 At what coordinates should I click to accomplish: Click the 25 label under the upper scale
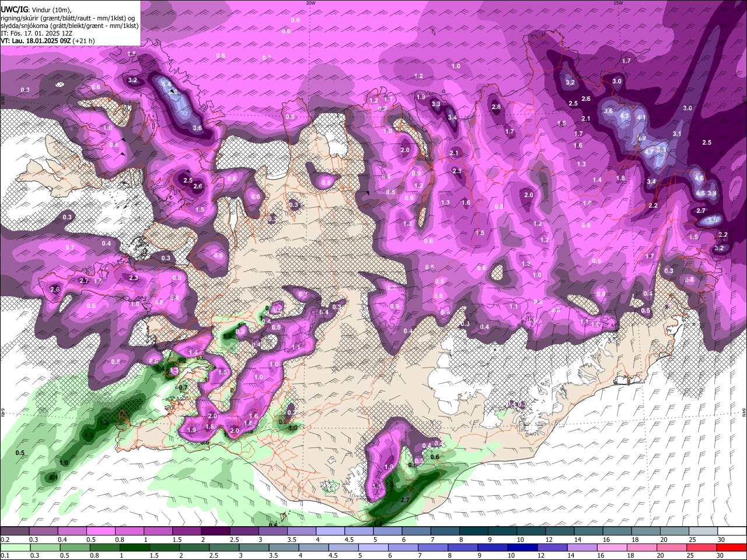[x=692, y=540]
